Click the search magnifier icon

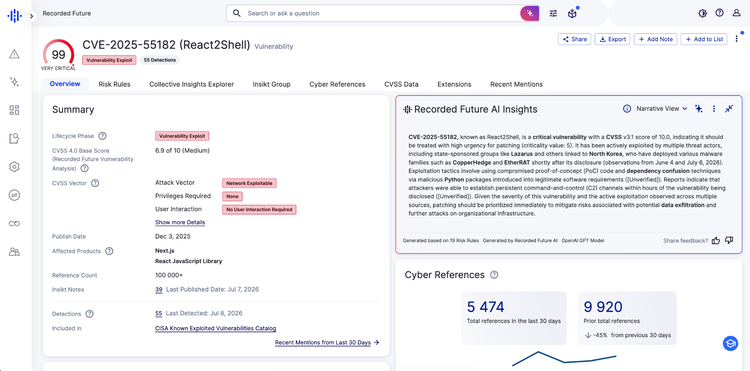tap(236, 13)
